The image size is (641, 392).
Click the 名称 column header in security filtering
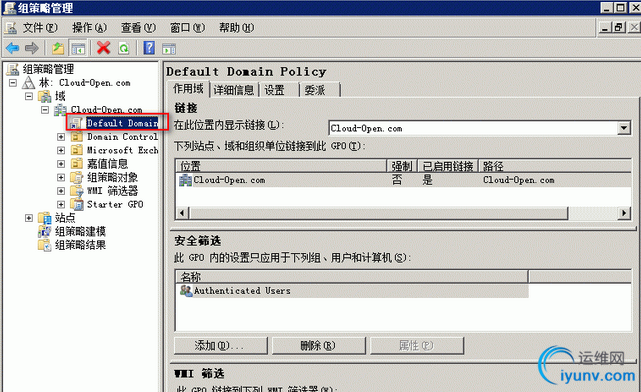tap(352, 277)
